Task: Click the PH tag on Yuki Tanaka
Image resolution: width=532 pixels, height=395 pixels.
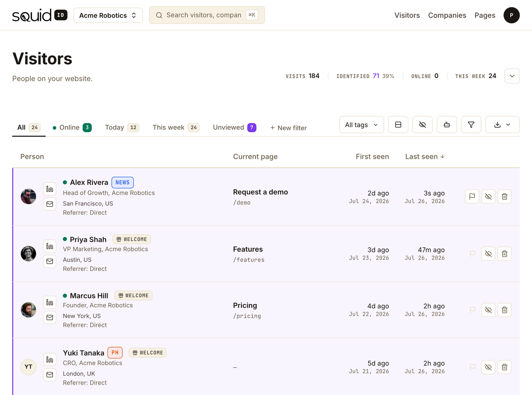Action: tap(115, 352)
